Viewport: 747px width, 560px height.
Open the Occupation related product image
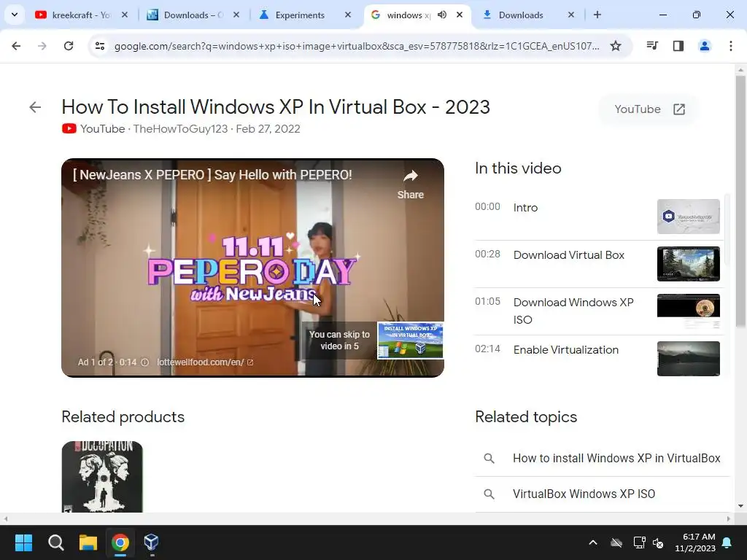pos(102,477)
